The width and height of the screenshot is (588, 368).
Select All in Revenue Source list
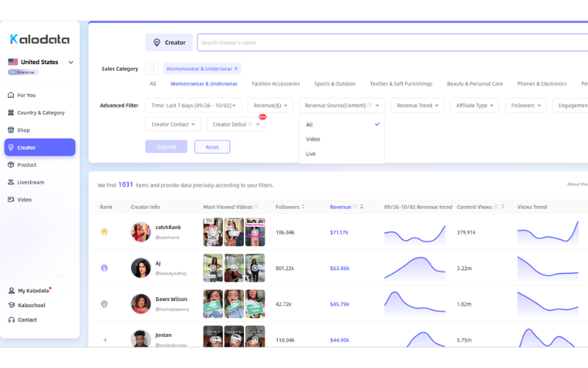tap(342, 124)
